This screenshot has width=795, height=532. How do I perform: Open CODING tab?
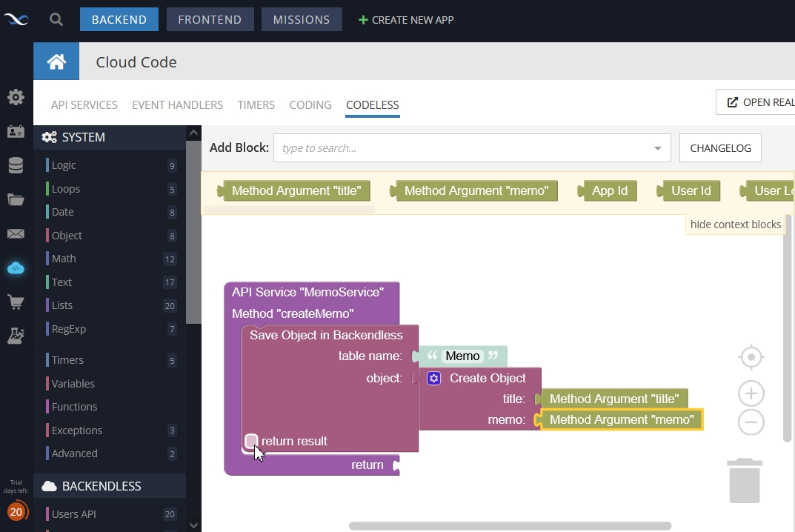coord(310,105)
